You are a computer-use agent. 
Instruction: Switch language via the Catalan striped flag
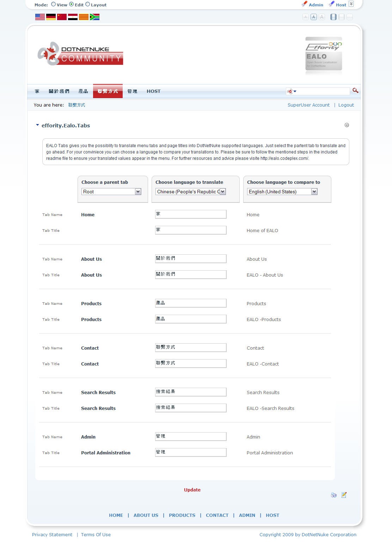click(84, 17)
